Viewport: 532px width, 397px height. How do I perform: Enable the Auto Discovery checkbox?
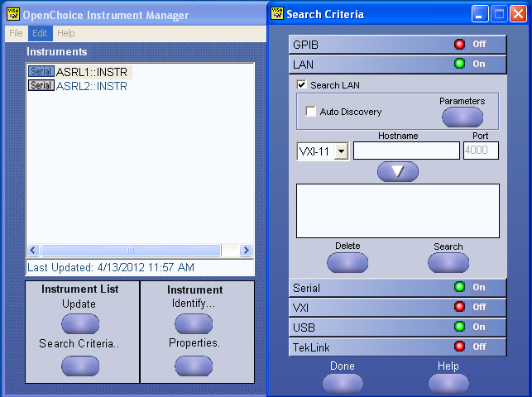(310, 111)
